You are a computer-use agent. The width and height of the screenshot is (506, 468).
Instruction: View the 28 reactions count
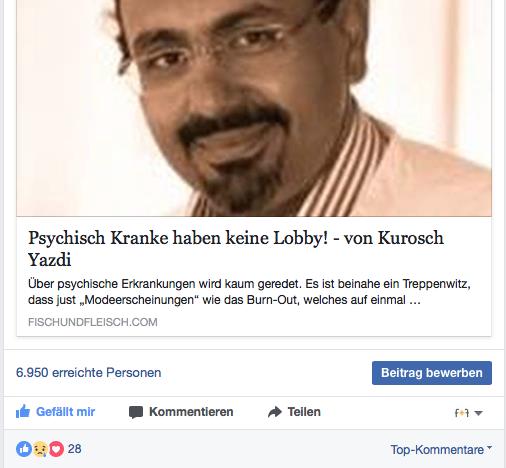point(74,449)
